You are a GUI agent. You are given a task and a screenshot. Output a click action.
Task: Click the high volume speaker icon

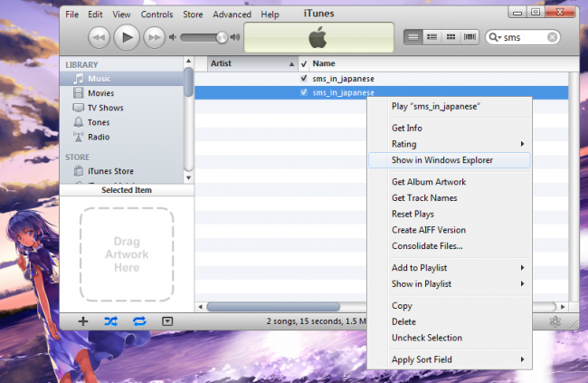(x=235, y=37)
